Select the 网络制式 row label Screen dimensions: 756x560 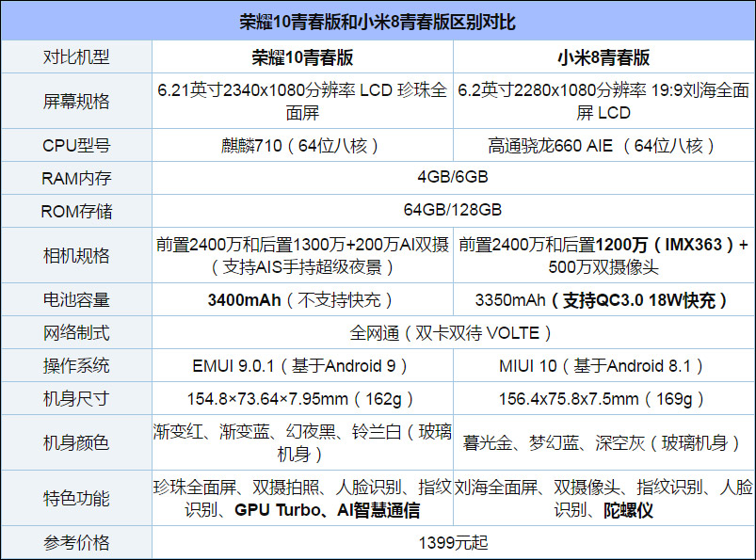point(76,332)
